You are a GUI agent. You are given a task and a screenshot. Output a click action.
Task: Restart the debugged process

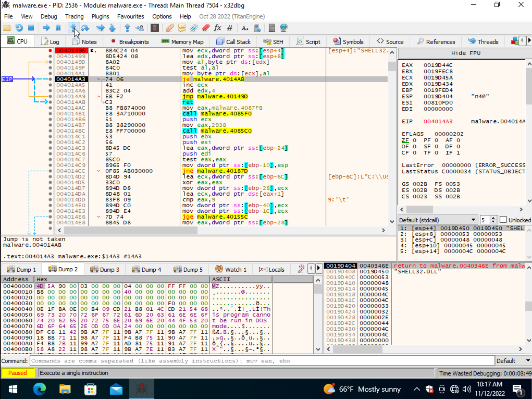(19, 28)
